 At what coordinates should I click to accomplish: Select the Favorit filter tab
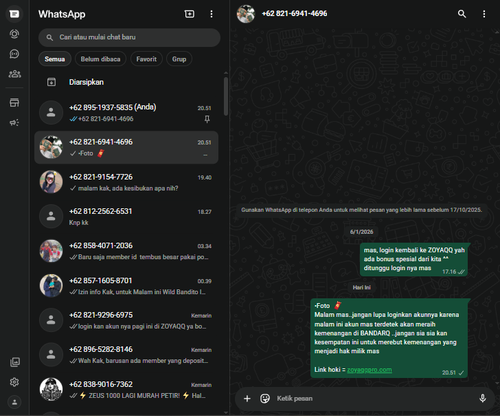(x=146, y=59)
